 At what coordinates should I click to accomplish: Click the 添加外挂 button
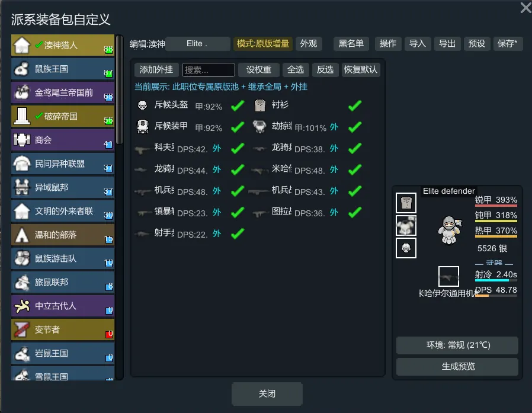(x=156, y=70)
